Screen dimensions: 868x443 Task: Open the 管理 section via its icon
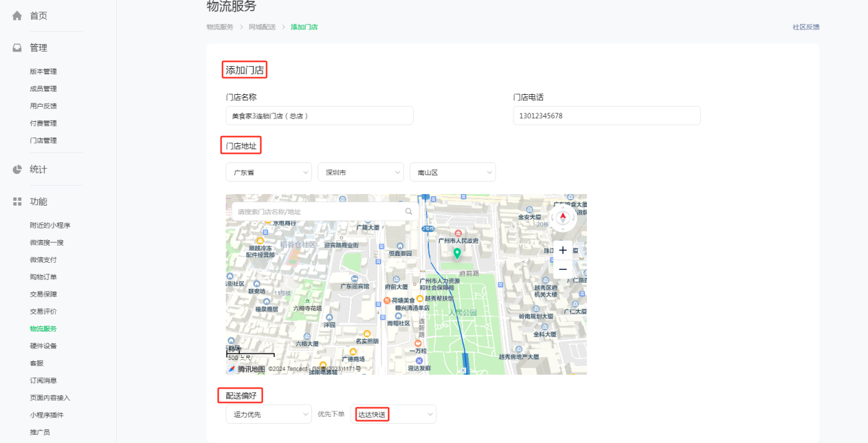click(17, 48)
